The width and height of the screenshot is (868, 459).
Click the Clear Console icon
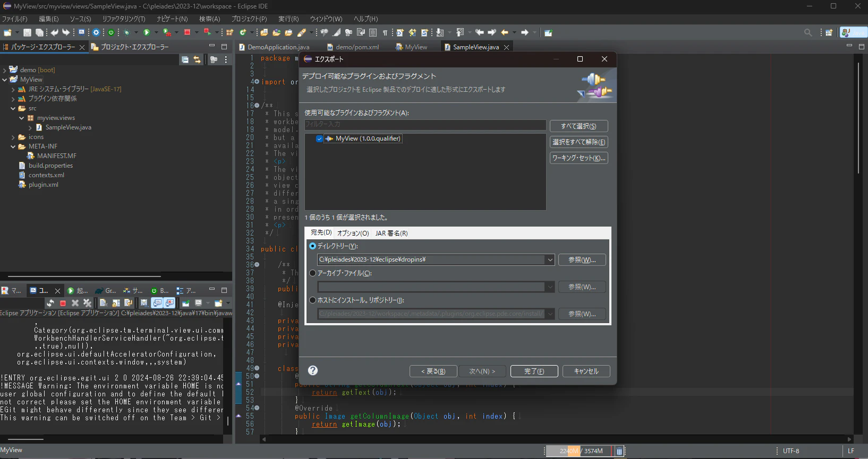[x=104, y=303]
